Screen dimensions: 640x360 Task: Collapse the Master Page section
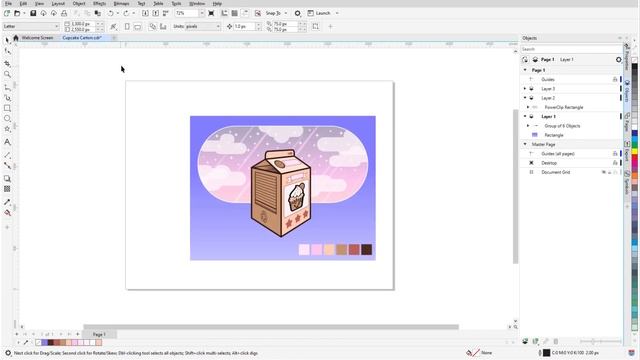tap(525, 144)
